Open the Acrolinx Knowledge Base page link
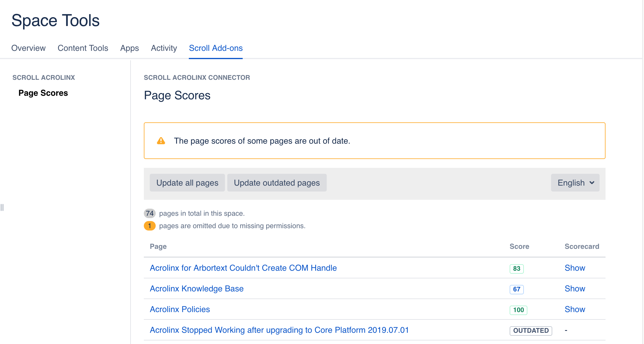This screenshot has width=644, height=344. tap(197, 288)
